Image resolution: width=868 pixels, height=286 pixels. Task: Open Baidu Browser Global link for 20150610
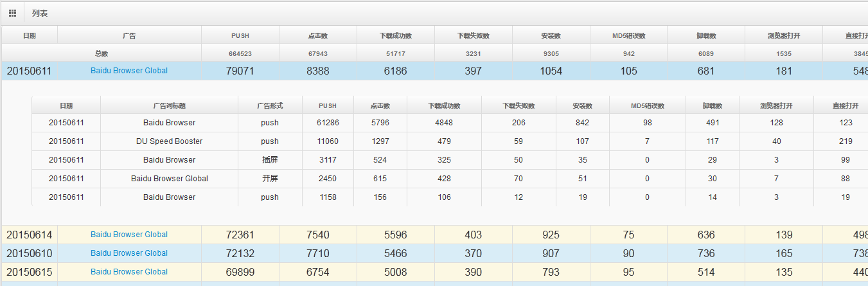(x=129, y=253)
